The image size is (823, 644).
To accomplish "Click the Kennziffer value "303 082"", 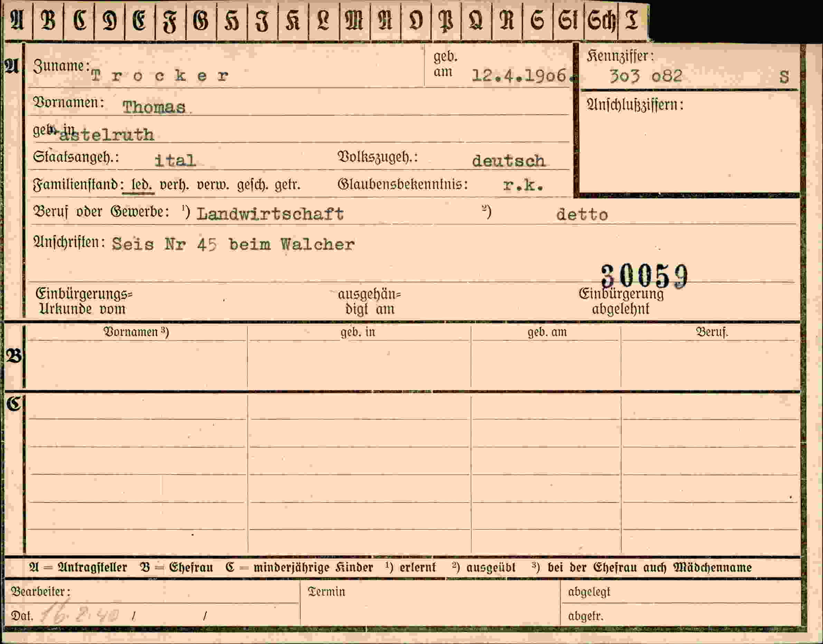I will [646, 76].
